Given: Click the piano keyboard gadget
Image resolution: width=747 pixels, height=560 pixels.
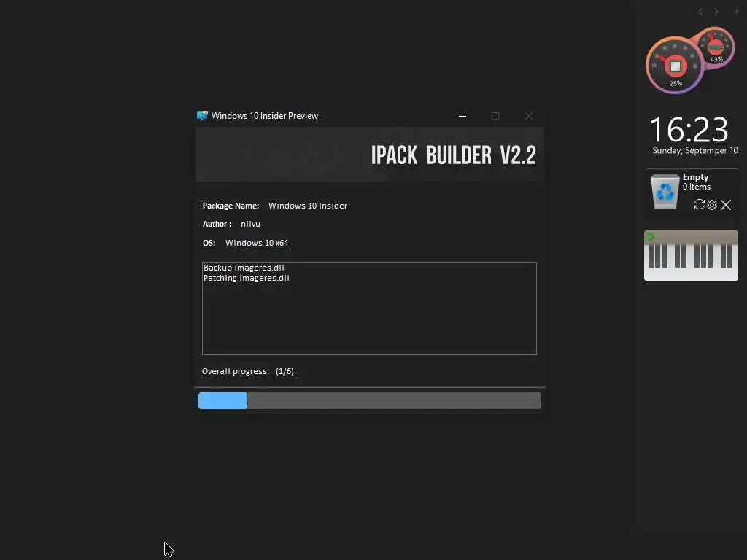Looking at the screenshot, I should tap(692, 256).
